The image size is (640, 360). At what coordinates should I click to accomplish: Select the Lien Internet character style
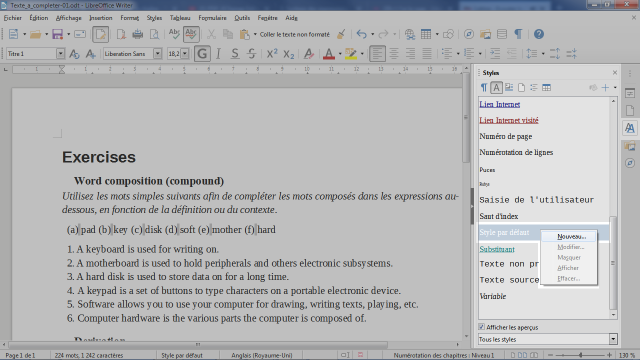(x=500, y=104)
